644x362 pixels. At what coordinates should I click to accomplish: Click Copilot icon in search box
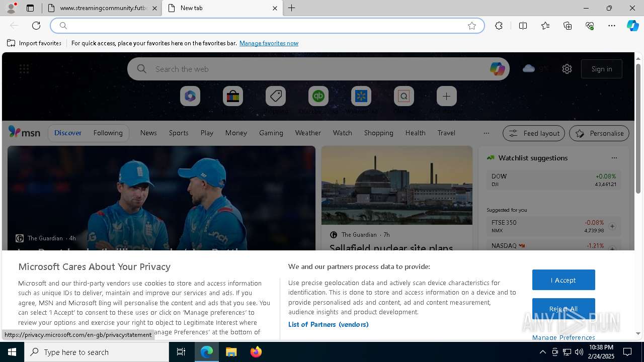pos(497,69)
